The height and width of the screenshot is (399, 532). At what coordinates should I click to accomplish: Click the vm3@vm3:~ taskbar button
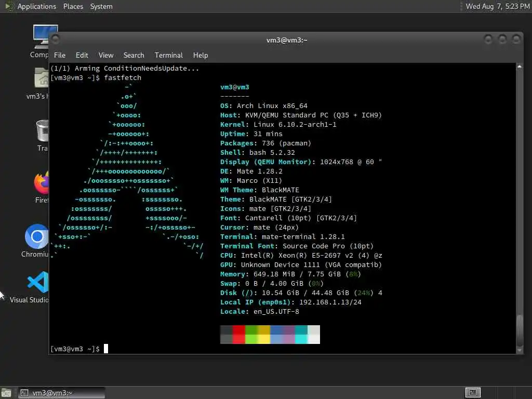[62, 393]
